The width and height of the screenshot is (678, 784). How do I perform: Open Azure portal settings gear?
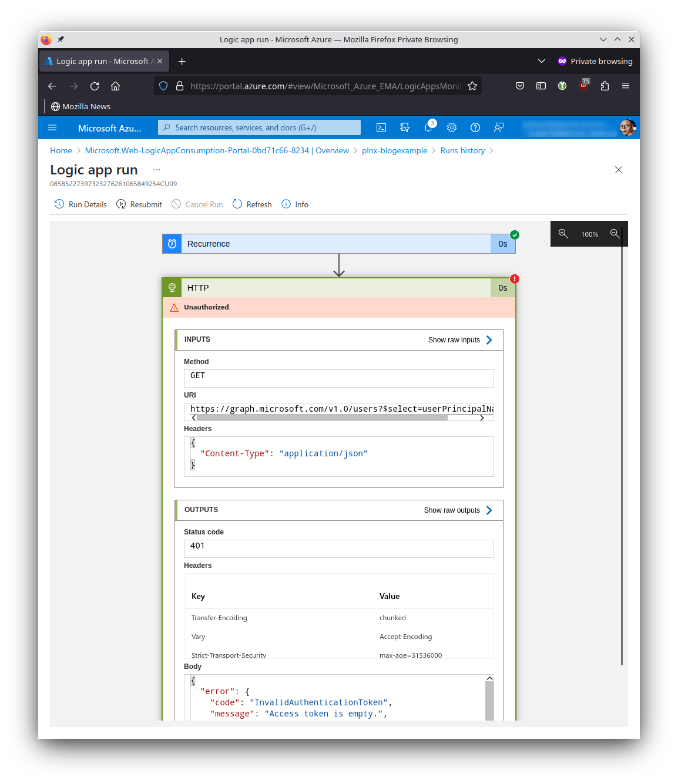pos(452,127)
